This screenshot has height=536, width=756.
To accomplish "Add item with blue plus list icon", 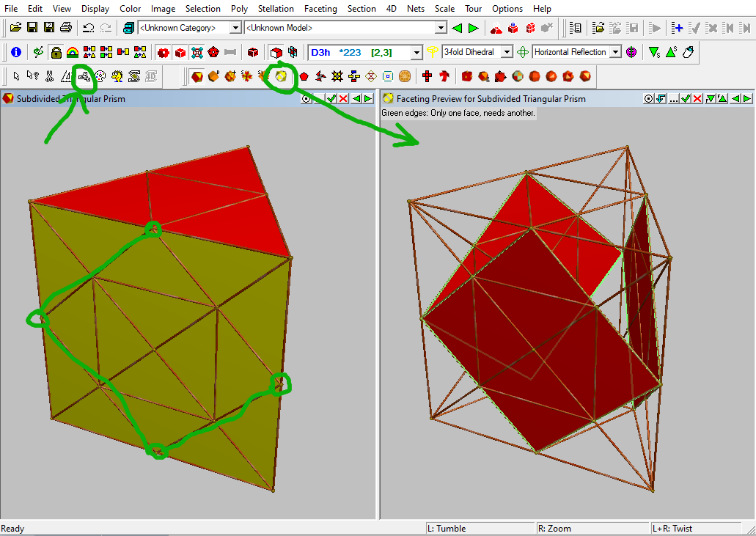I will [x=678, y=28].
